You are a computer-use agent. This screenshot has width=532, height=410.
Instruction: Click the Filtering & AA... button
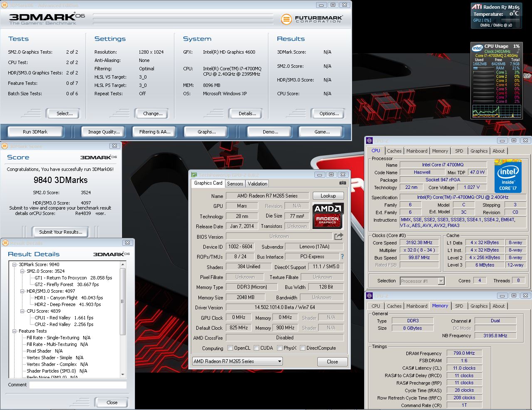[x=155, y=132]
